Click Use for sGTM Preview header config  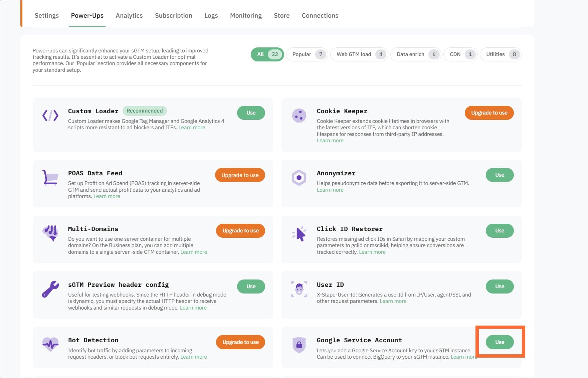pos(251,287)
